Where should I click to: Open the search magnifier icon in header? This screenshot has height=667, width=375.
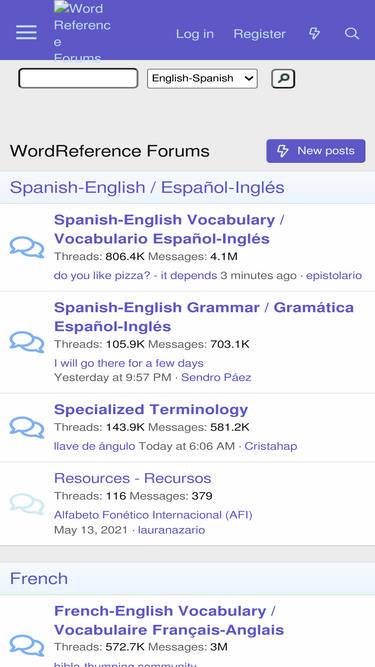pos(352,33)
